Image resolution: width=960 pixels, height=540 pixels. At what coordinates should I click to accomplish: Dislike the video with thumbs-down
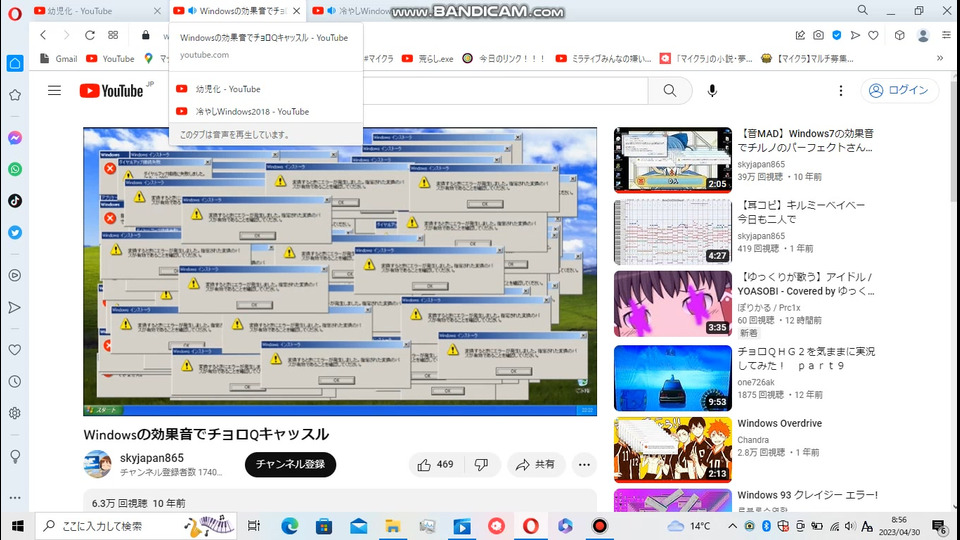point(482,465)
